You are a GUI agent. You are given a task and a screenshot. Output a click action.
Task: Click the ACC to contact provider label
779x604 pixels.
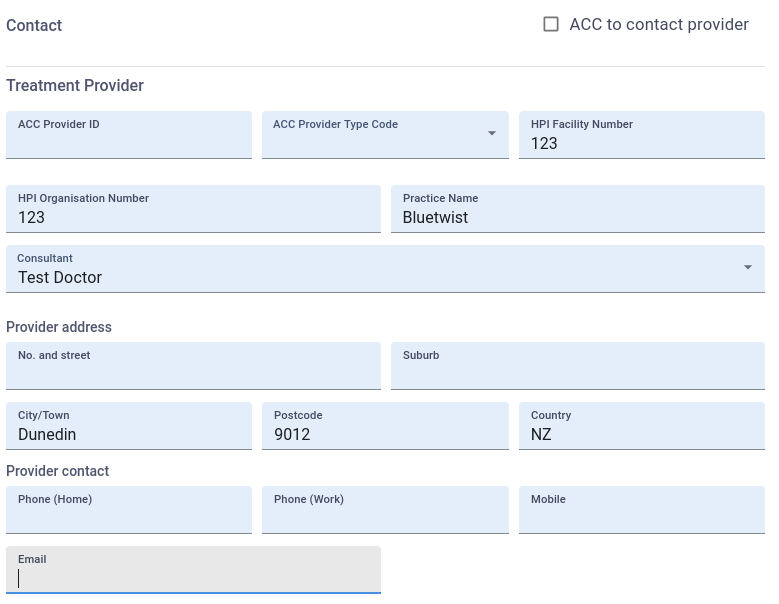click(658, 25)
